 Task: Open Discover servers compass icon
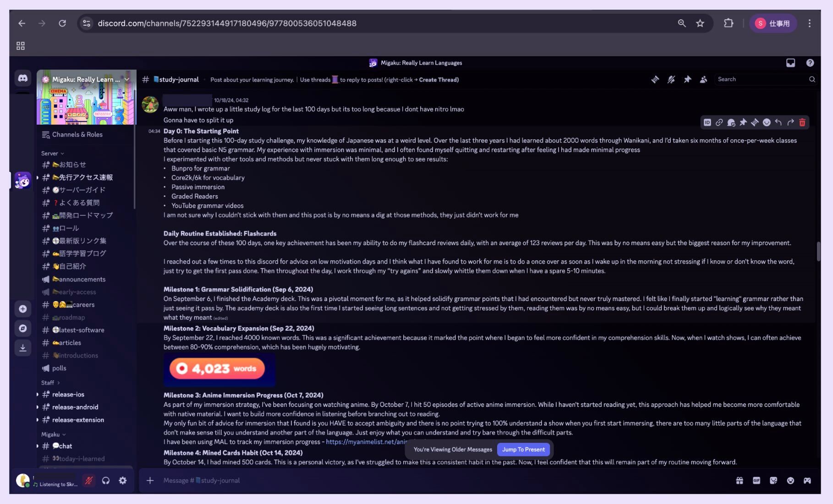pos(22,328)
